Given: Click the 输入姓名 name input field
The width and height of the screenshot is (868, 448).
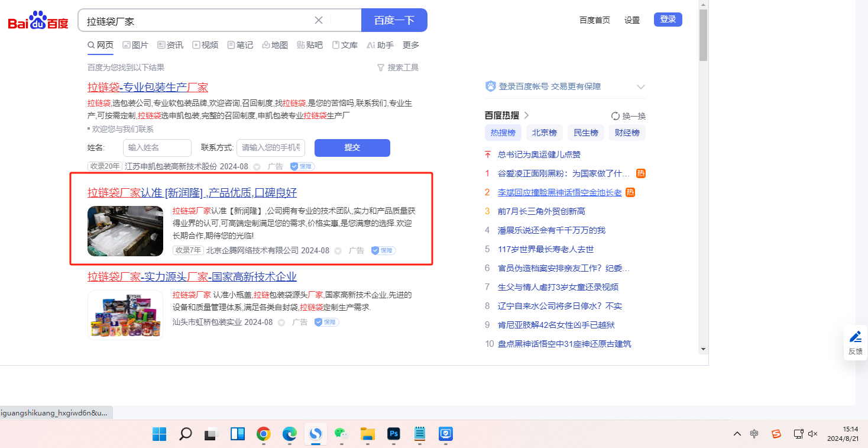Looking at the screenshot, I should [157, 147].
